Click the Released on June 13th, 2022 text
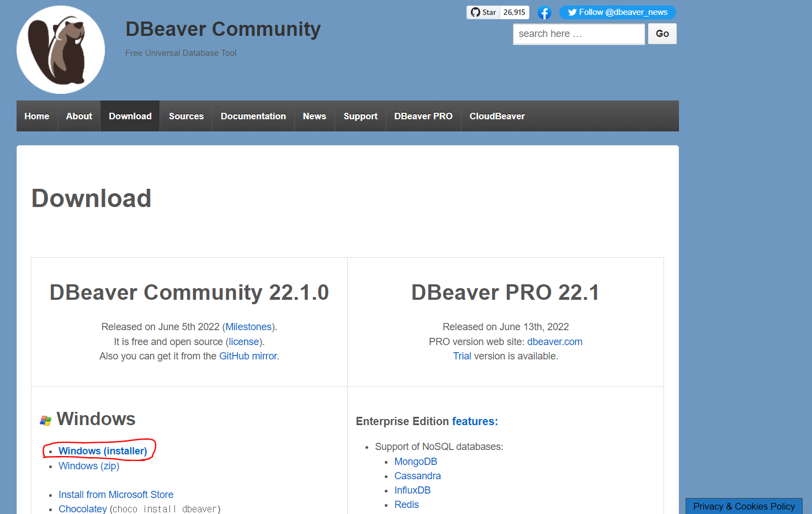812x514 pixels. coord(506,327)
